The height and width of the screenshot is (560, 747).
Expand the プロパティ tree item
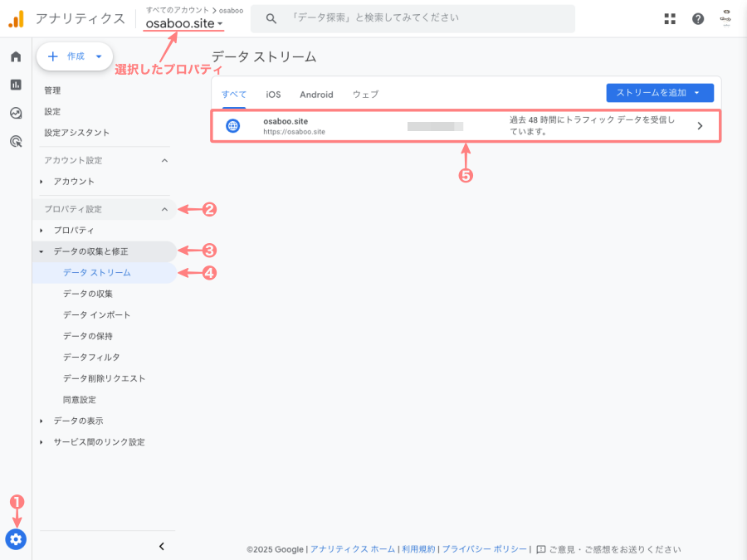click(x=41, y=231)
